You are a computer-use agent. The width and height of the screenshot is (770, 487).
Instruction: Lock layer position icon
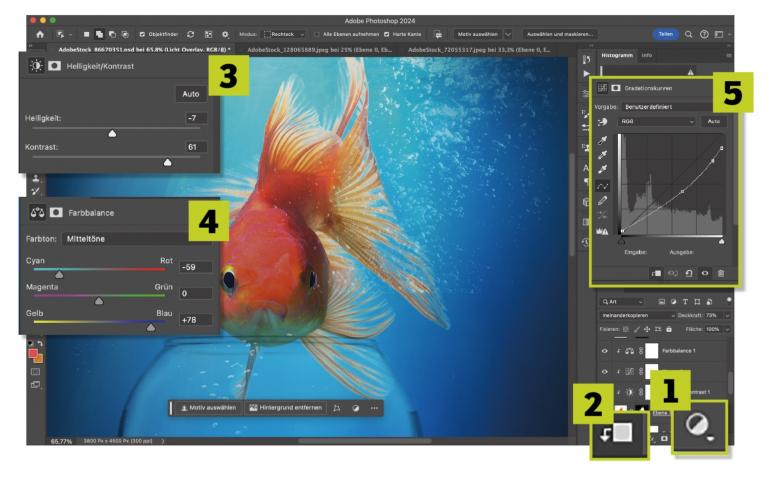pyautogui.click(x=647, y=329)
